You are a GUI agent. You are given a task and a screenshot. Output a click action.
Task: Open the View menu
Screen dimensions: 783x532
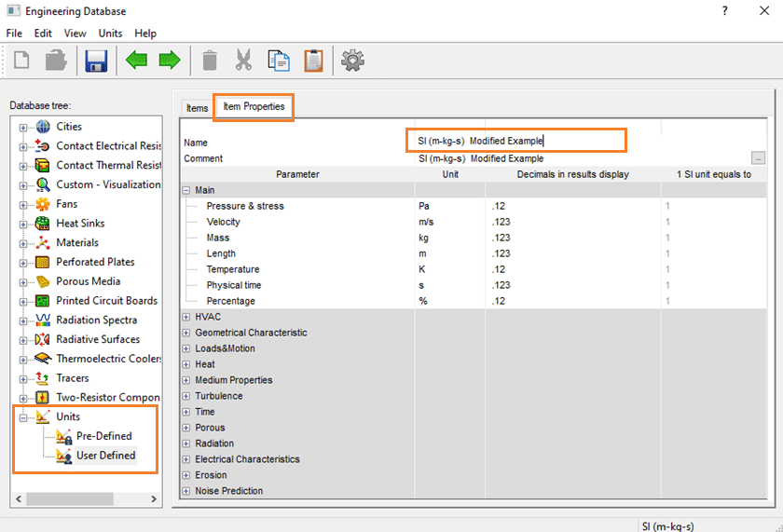pyautogui.click(x=75, y=34)
